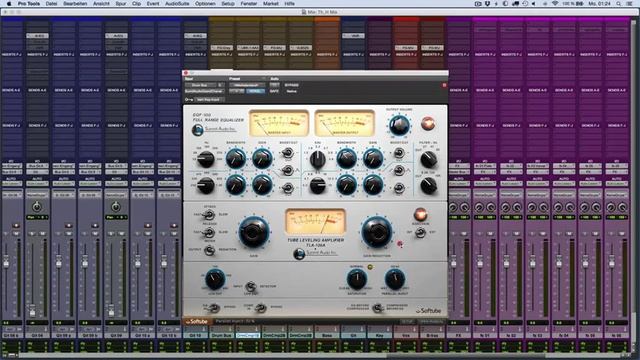
Task: Record-arm the Git 08 a track
Action: click(16, 225)
